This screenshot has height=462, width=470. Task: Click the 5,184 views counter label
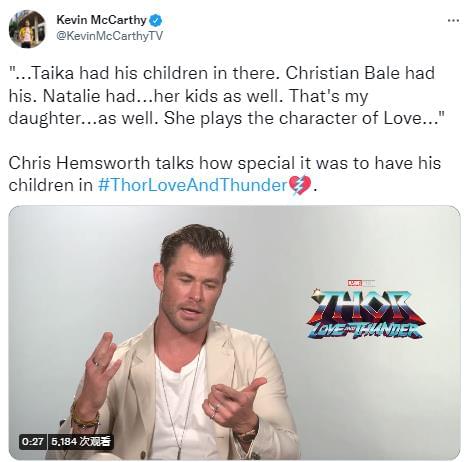[x=80, y=442]
